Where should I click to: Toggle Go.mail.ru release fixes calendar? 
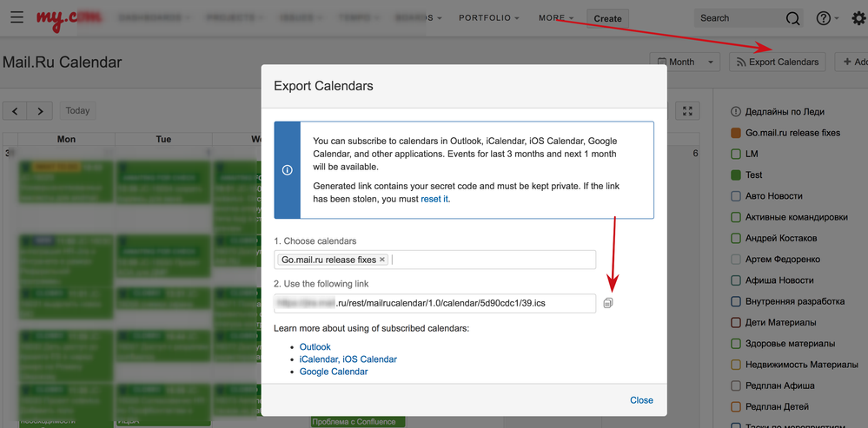click(736, 133)
